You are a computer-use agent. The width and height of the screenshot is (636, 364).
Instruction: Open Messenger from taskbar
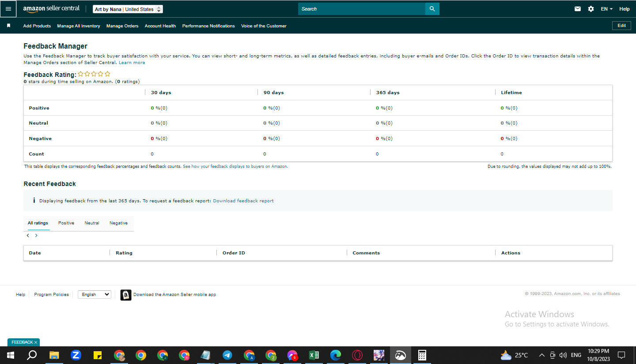292,355
